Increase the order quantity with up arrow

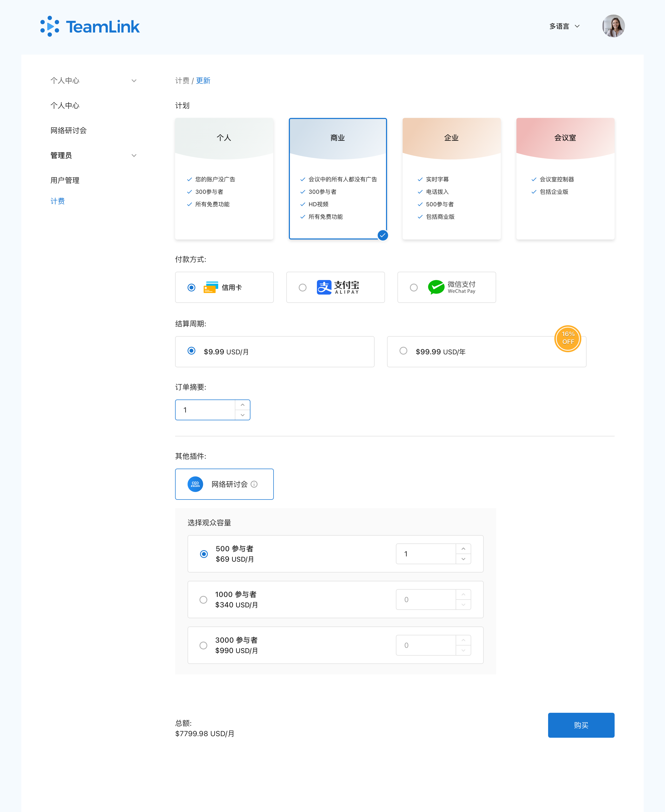coord(242,405)
